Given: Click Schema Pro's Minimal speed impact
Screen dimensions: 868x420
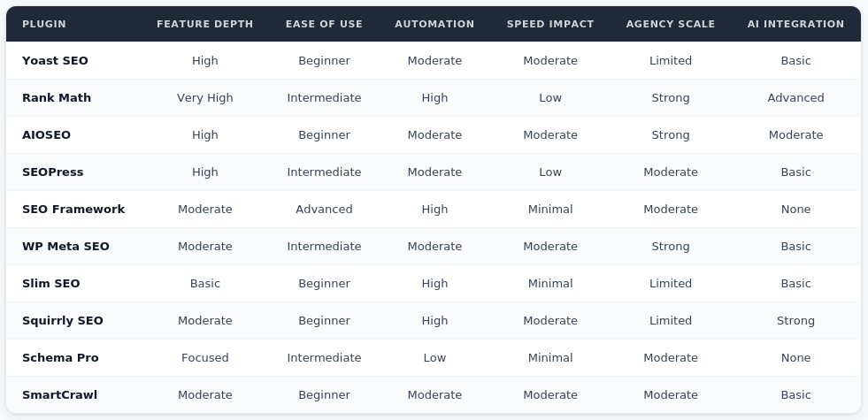Looking at the screenshot, I should pyautogui.click(x=550, y=357).
